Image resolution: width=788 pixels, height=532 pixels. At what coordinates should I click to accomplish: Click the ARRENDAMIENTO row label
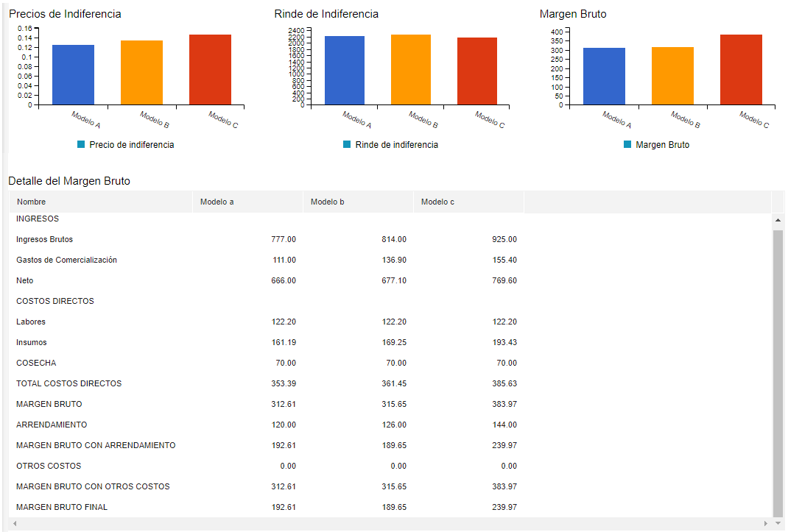52,425
